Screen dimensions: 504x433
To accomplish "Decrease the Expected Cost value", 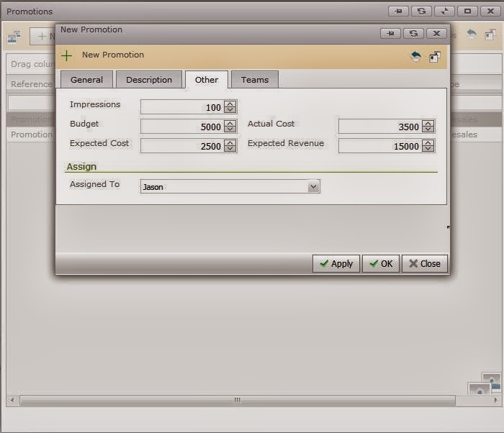I will (230, 149).
